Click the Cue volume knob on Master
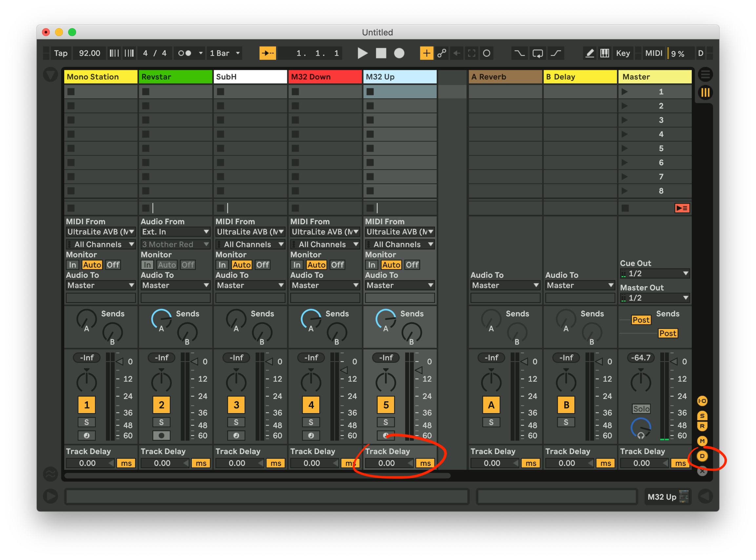 (641, 428)
